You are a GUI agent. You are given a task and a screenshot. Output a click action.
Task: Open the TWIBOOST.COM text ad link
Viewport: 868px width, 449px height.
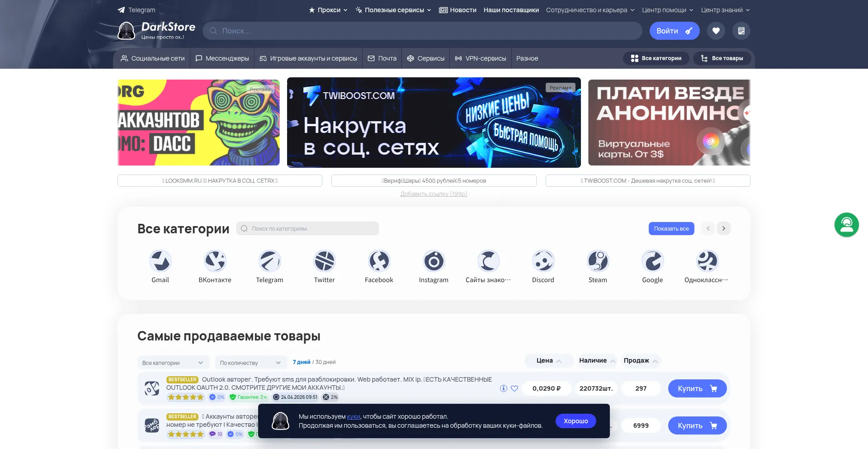648,180
